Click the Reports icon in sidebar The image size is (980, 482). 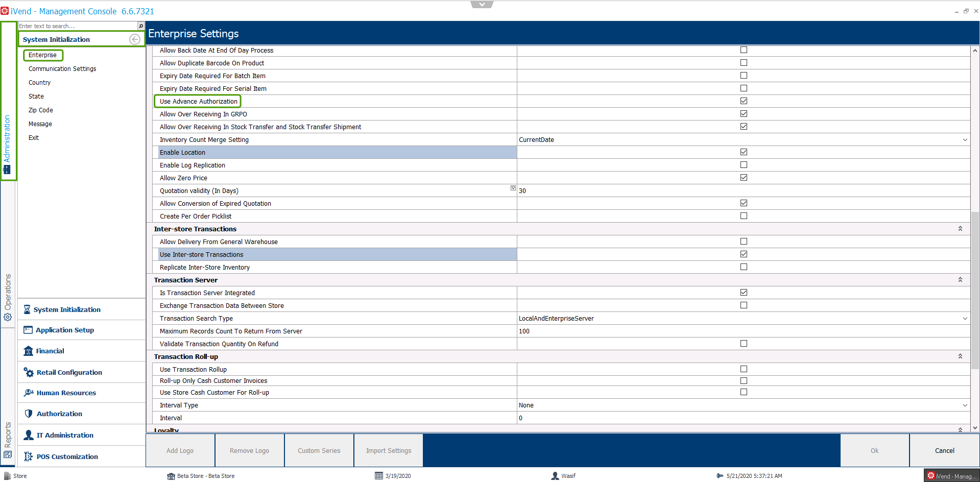click(x=8, y=454)
